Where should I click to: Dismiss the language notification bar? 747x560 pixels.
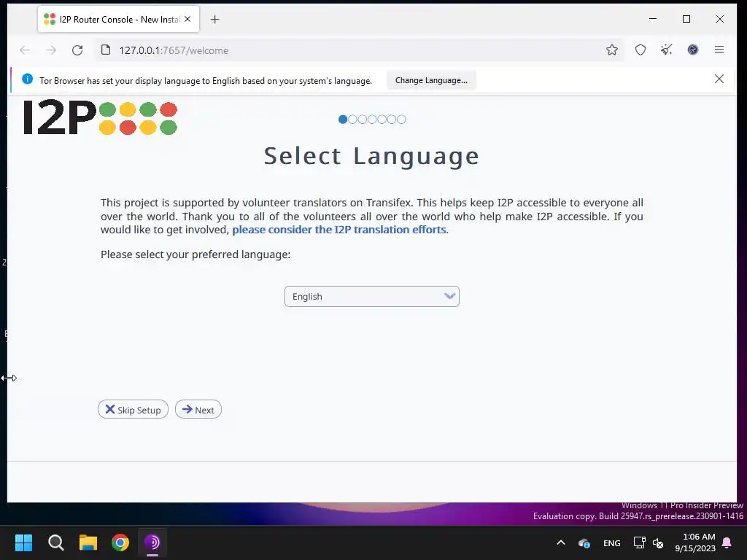(x=719, y=79)
